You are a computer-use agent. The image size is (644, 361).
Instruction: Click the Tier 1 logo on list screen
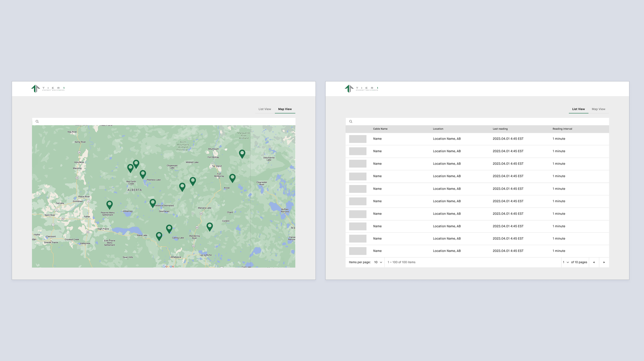(361, 89)
